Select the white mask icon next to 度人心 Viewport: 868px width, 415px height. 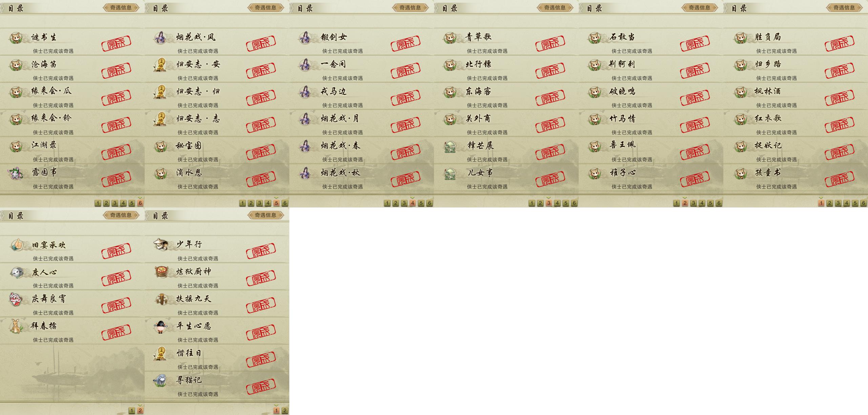(16, 272)
